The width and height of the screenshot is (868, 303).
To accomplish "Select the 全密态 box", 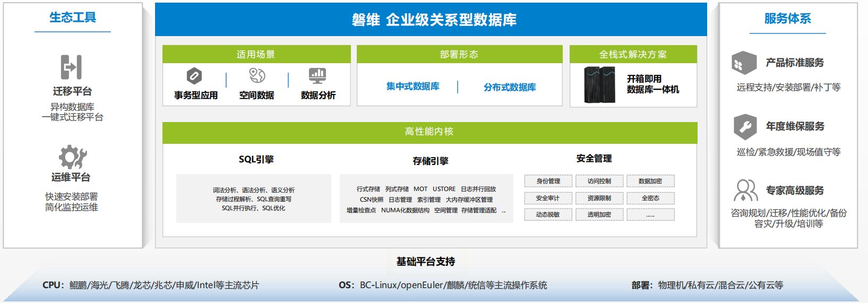I will [650, 198].
